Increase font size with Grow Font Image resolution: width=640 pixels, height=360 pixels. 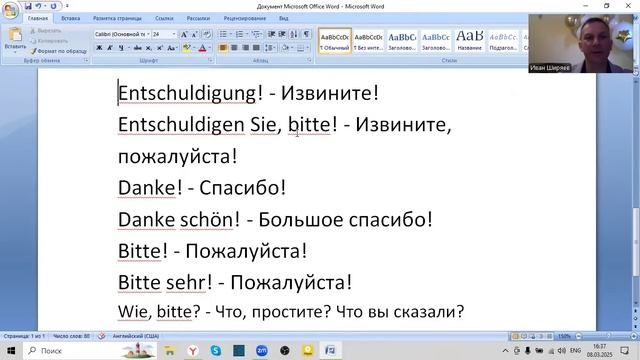tap(184, 34)
